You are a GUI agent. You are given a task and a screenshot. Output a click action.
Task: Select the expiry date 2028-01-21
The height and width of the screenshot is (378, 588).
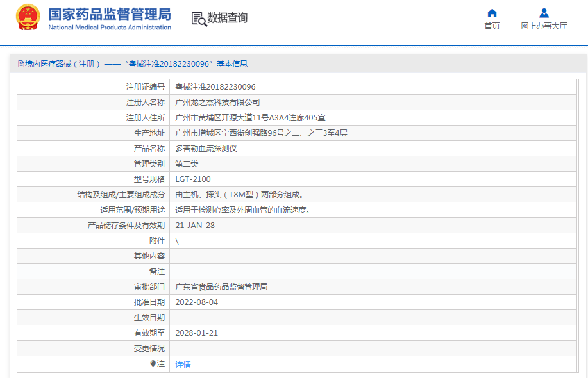coord(197,333)
